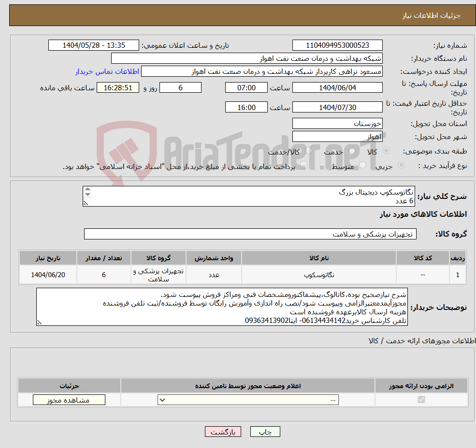Image resolution: width=476 pixels, height=448 pixels.
Task: Click the delivery province field خوزستان
Action: [337, 124]
